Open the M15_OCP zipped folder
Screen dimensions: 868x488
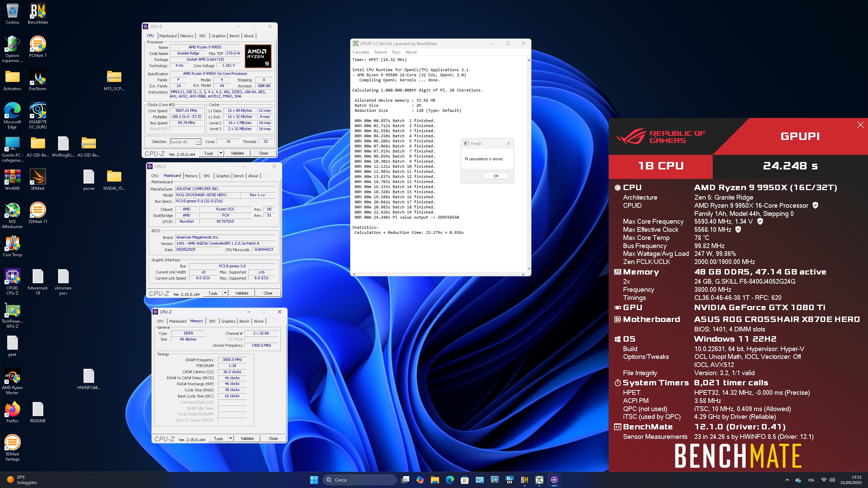[x=114, y=81]
